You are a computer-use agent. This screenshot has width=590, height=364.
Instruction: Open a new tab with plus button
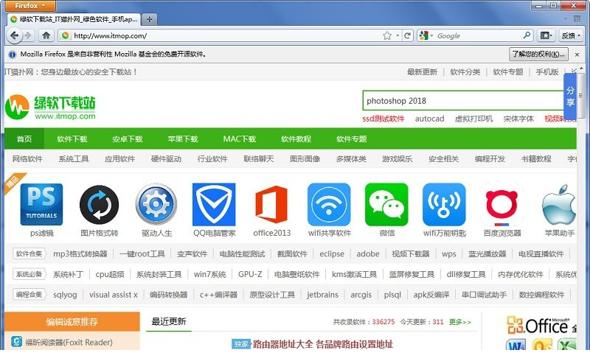tap(150, 19)
